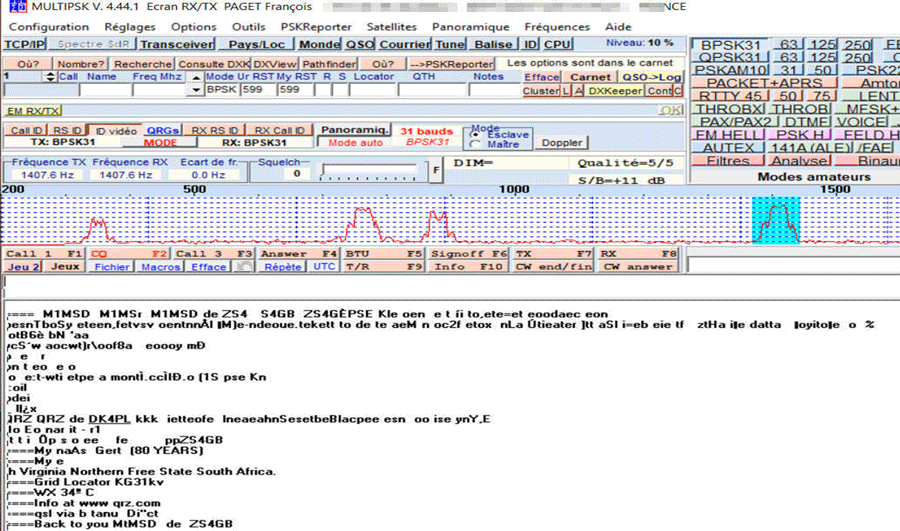Adjust the Squelch slider
This screenshot has height=531, width=900.
click(x=368, y=170)
